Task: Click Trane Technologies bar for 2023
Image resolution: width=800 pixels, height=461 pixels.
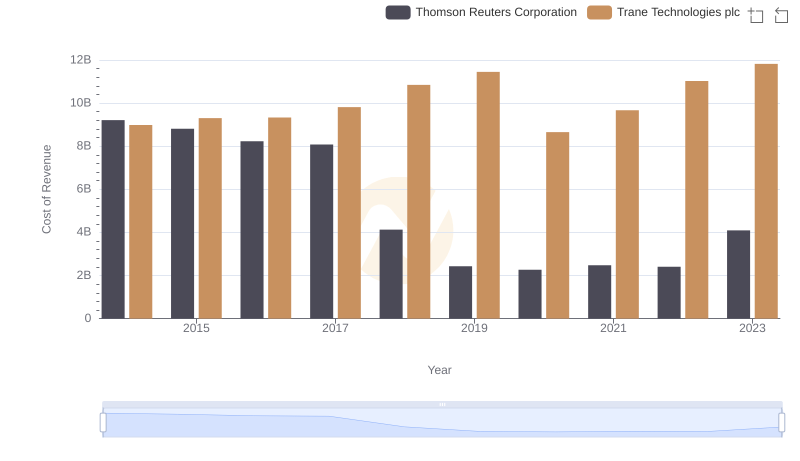Action: pyautogui.click(x=766, y=191)
